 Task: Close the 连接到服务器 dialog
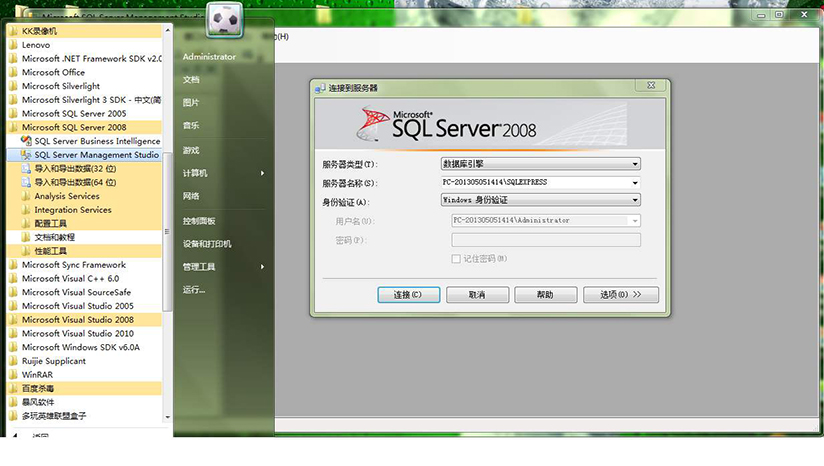tap(651, 85)
